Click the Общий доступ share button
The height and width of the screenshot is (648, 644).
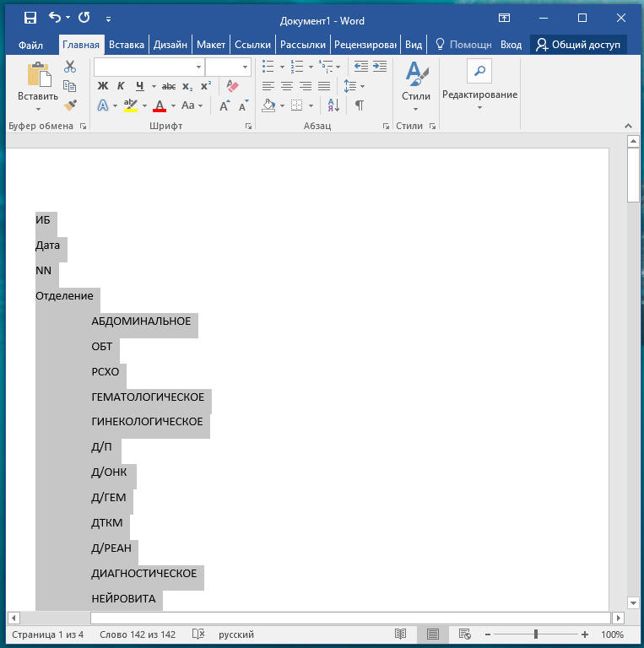tap(578, 45)
